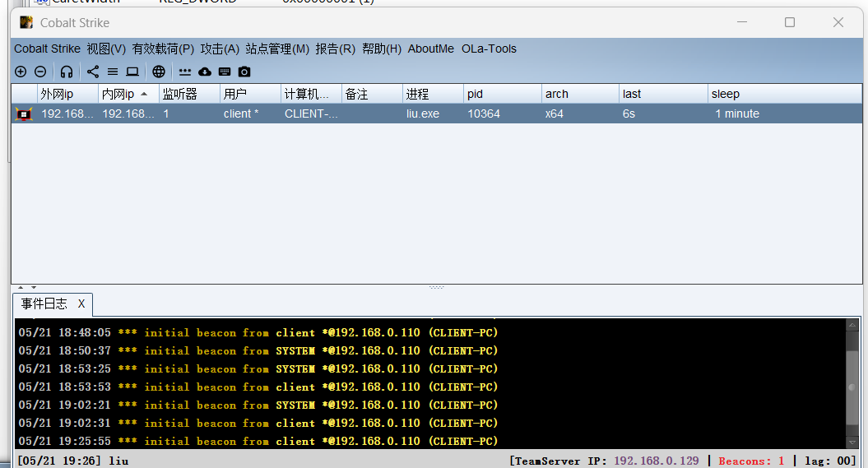
Task: Sort by the pid column header
Action: [x=502, y=94]
